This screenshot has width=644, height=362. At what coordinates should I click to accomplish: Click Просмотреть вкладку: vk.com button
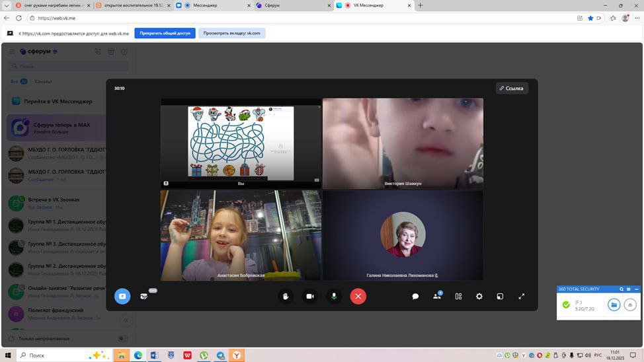point(231,33)
